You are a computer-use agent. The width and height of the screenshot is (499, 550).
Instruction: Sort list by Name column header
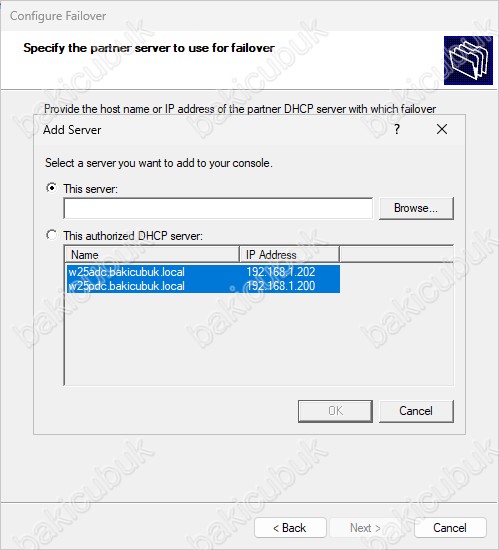[x=152, y=254]
